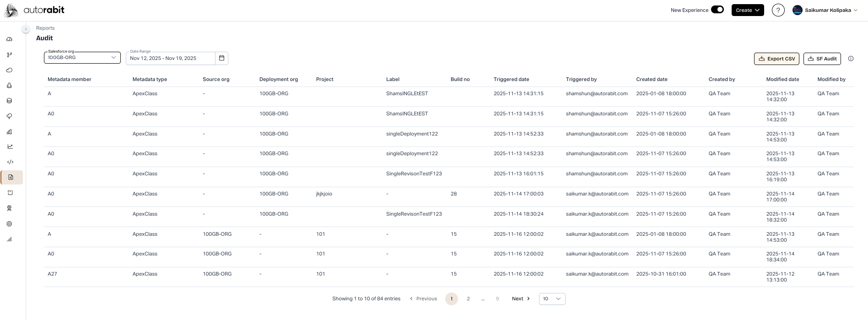This screenshot has height=320, width=868.
Task: Open the page size dropdown showing 10
Action: [x=552, y=299]
